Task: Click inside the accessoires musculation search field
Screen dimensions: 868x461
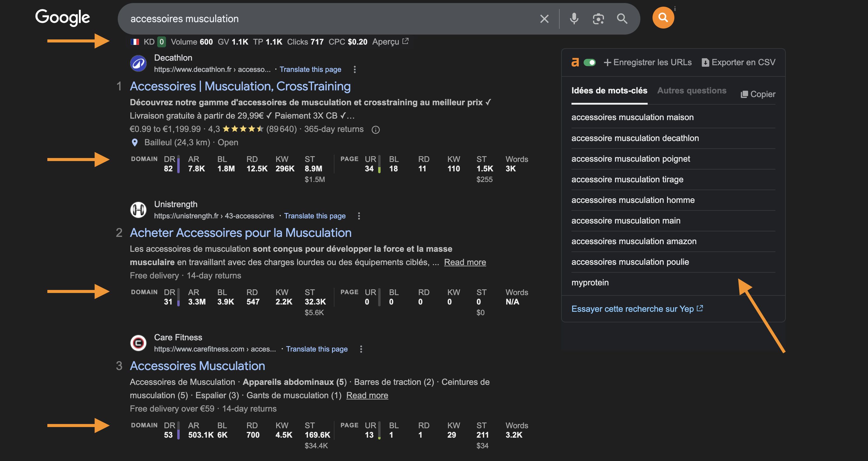Action: pyautogui.click(x=236, y=19)
